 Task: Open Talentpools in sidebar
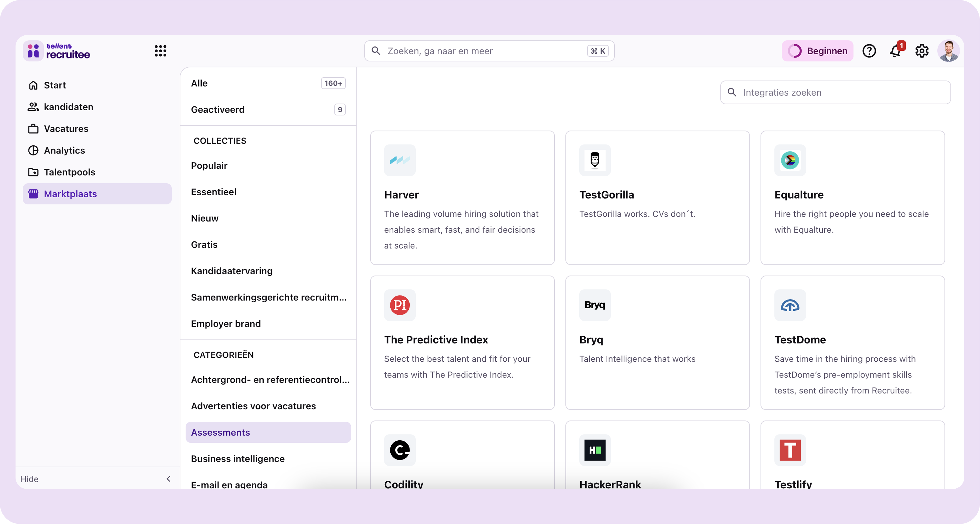pyautogui.click(x=69, y=172)
